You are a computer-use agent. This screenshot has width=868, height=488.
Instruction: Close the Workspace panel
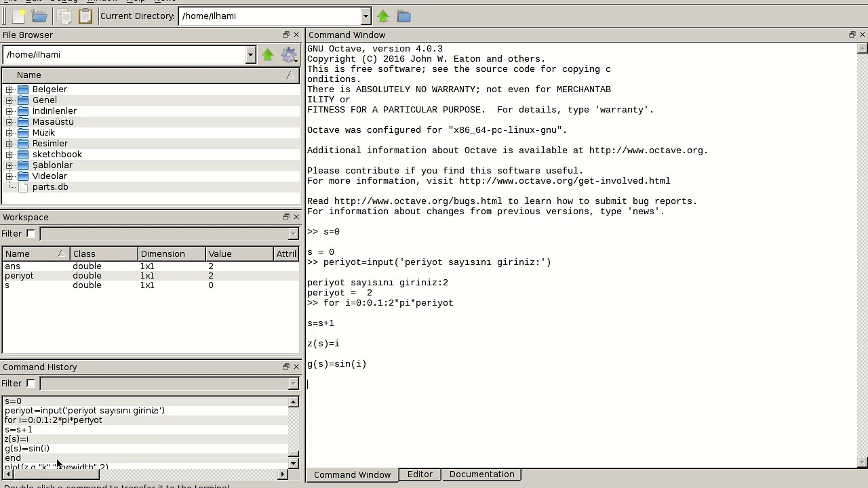[x=296, y=217]
